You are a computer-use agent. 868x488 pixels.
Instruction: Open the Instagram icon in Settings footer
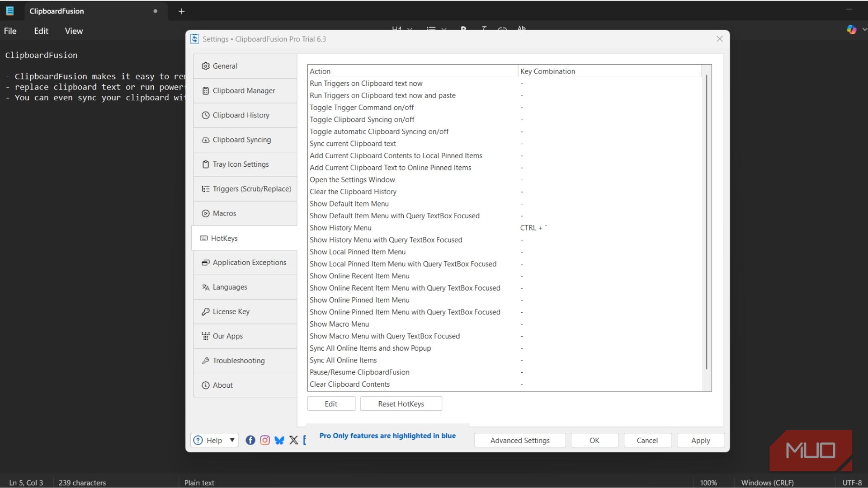(x=265, y=440)
